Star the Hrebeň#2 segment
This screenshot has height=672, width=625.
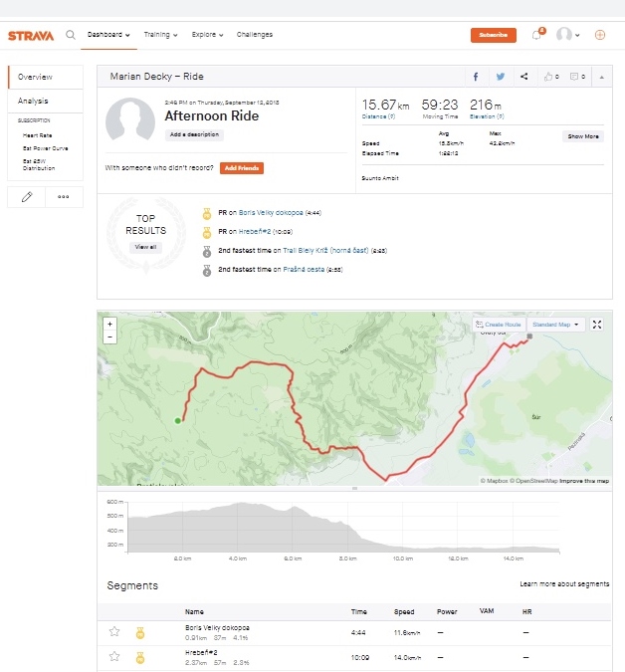tap(114, 656)
